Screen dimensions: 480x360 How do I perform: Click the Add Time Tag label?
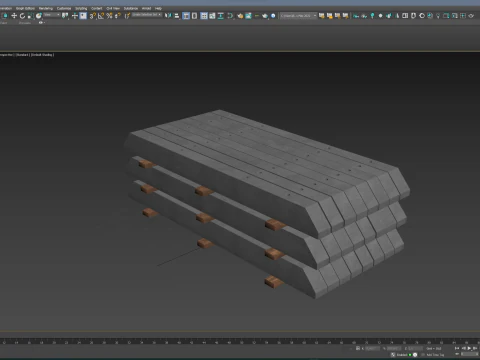435,355
